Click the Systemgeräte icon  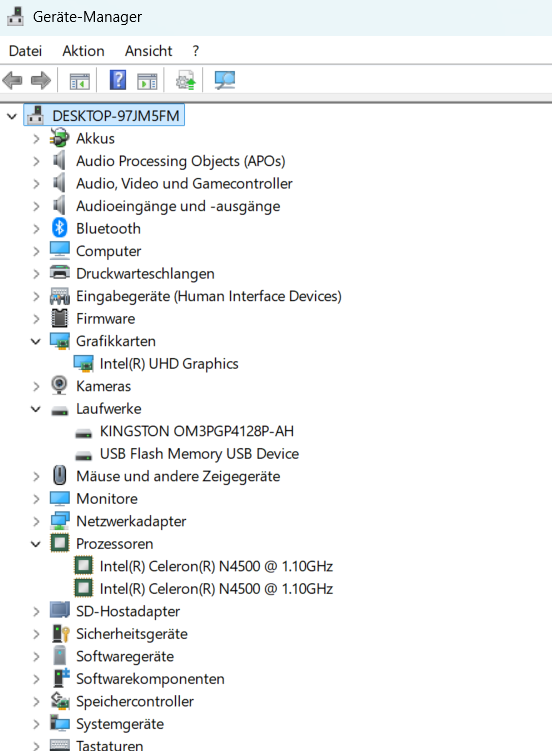[x=60, y=723]
